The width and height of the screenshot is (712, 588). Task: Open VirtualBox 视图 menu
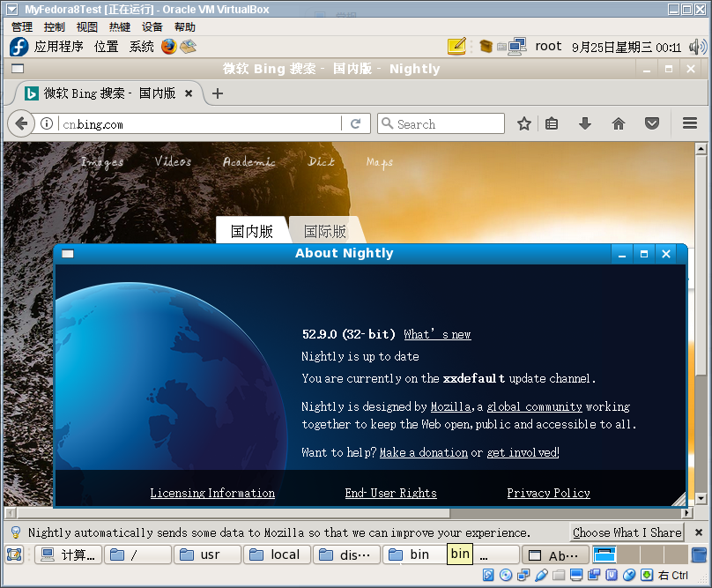point(87,27)
